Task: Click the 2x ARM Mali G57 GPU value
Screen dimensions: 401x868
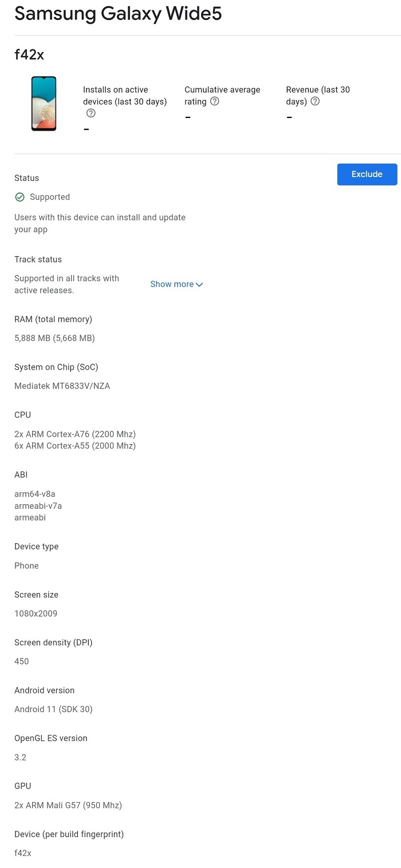Action: click(x=68, y=805)
